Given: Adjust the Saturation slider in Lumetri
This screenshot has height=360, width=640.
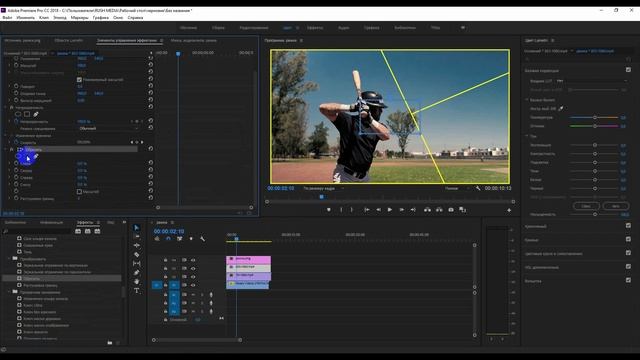Looking at the screenshot, I should 594,214.
